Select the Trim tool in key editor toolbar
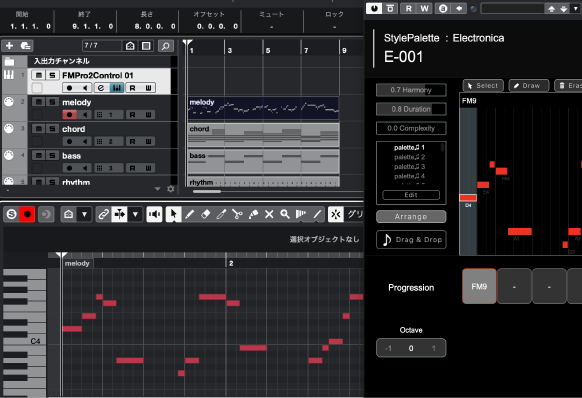This screenshot has height=398, width=582. click(x=221, y=214)
